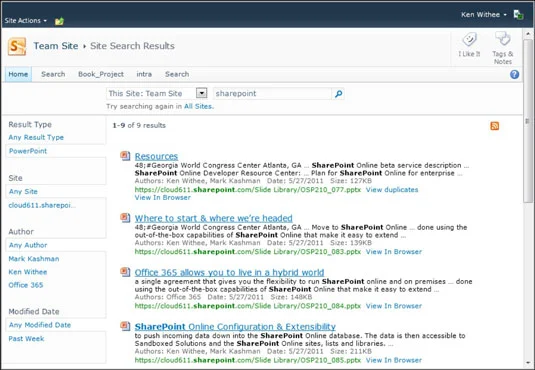Subscribe via the RSS feed icon

click(494, 126)
